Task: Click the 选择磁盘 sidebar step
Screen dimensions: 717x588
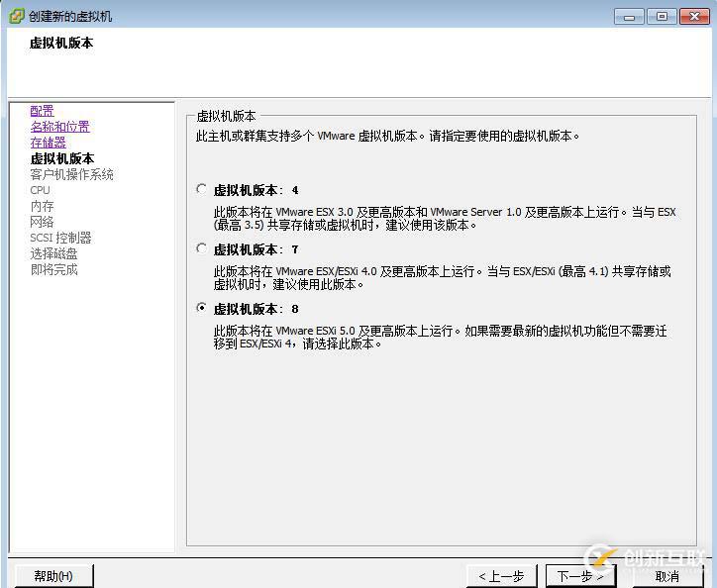Action: point(53,253)
